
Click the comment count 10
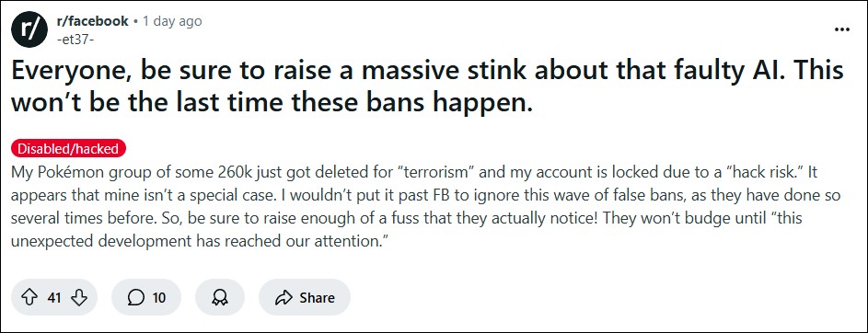coord(159,298)
